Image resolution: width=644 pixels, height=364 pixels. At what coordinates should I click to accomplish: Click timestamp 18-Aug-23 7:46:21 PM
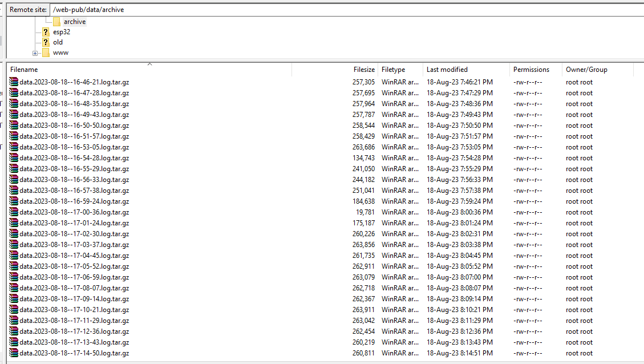tap(460, 82)
